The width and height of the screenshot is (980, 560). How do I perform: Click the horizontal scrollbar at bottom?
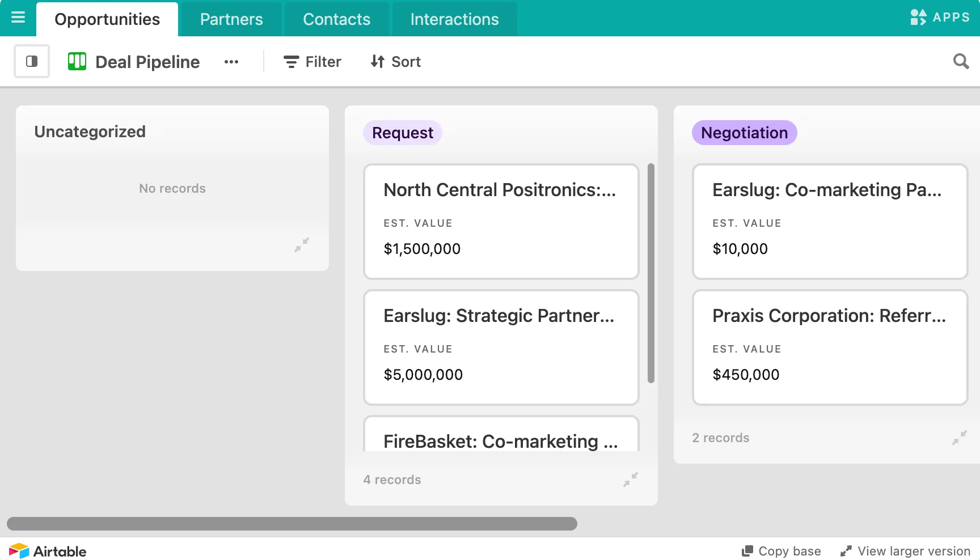292,524
